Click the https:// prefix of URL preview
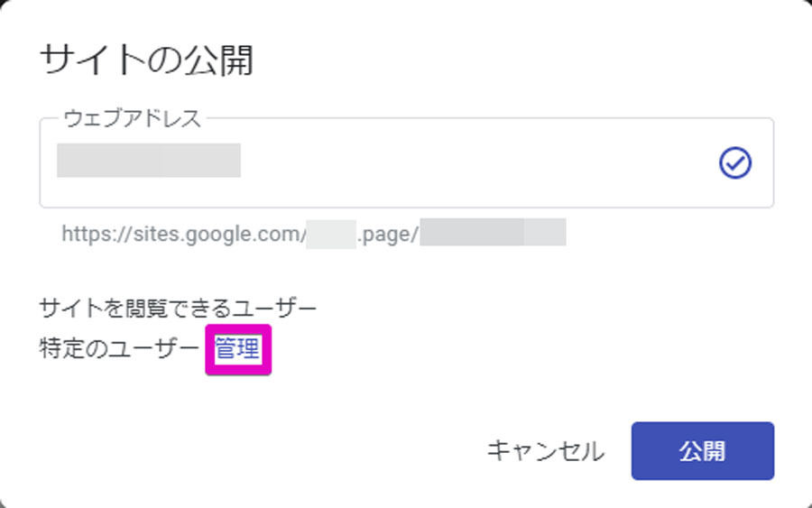Viewport: 812px width, 508px height. click(97, 234)
